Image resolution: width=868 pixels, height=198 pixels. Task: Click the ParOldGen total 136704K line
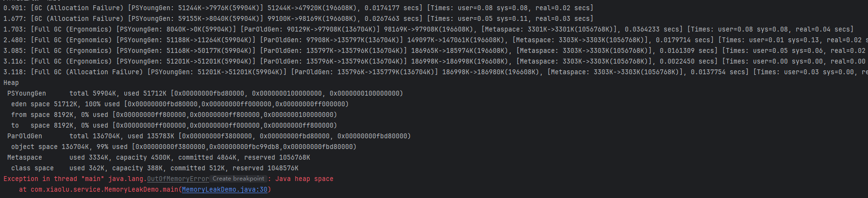pos(209,136)
